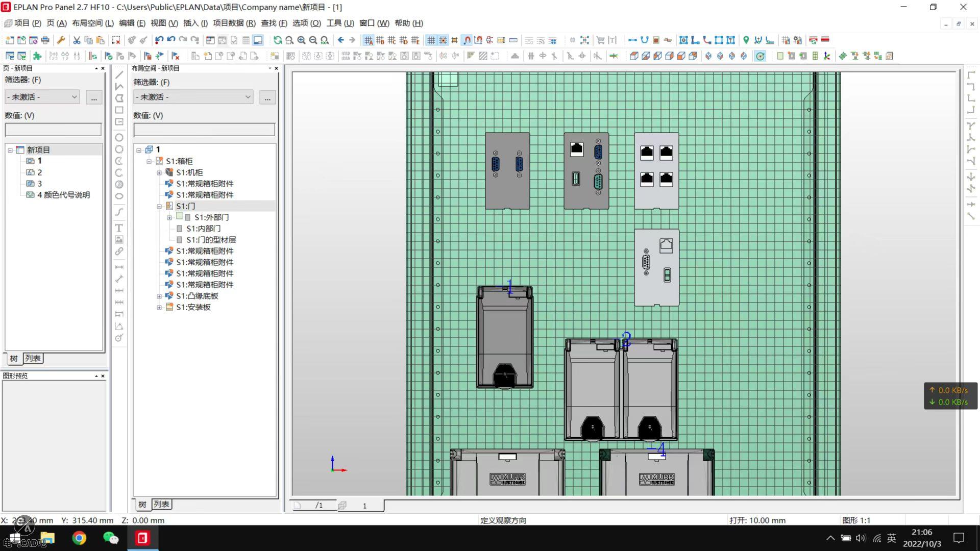Toggle snap to grid button

(x=443, y=40)
